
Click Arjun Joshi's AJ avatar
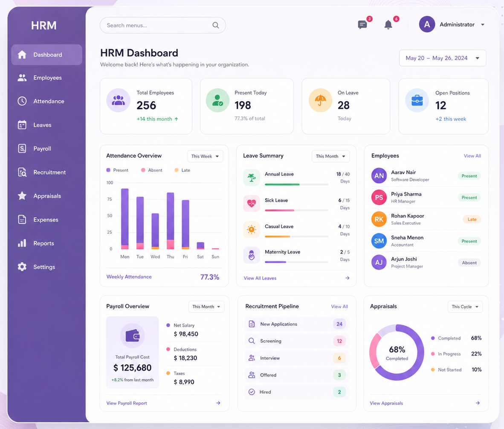pyautogui.click(x=379, y=262)
